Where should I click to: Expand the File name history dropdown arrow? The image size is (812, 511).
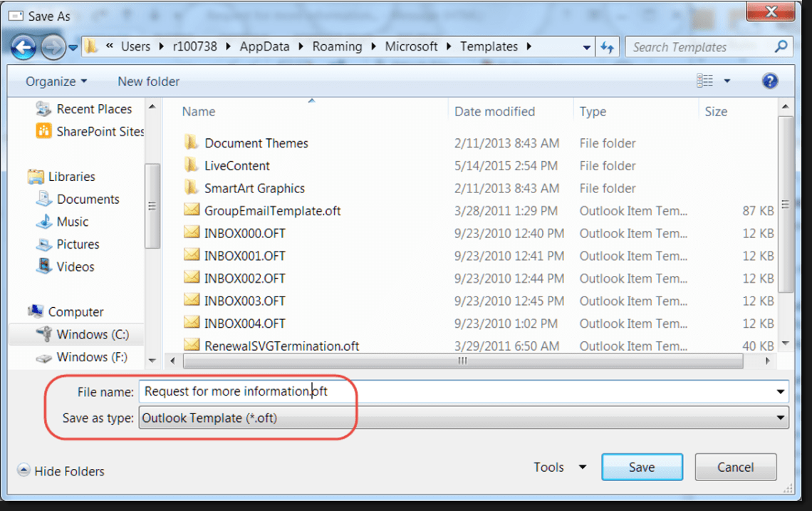click(779, 391)
